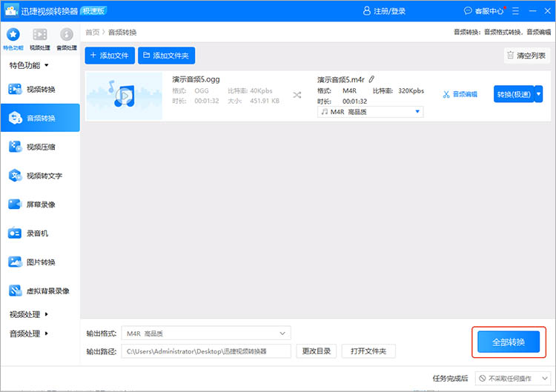Click the 打开文件夹 button
This screenshot has height=392, width=556.
[x=368, y=351]
